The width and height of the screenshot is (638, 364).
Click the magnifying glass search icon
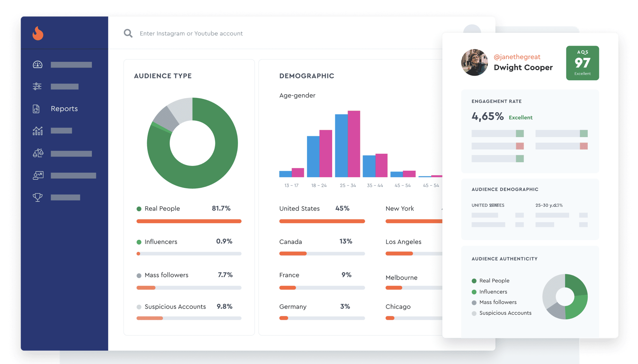coord(128,33)
